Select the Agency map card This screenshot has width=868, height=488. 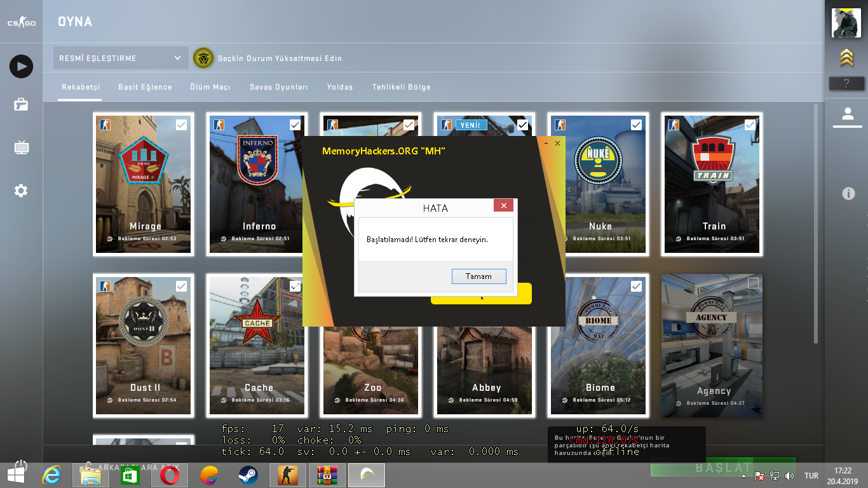712,346
